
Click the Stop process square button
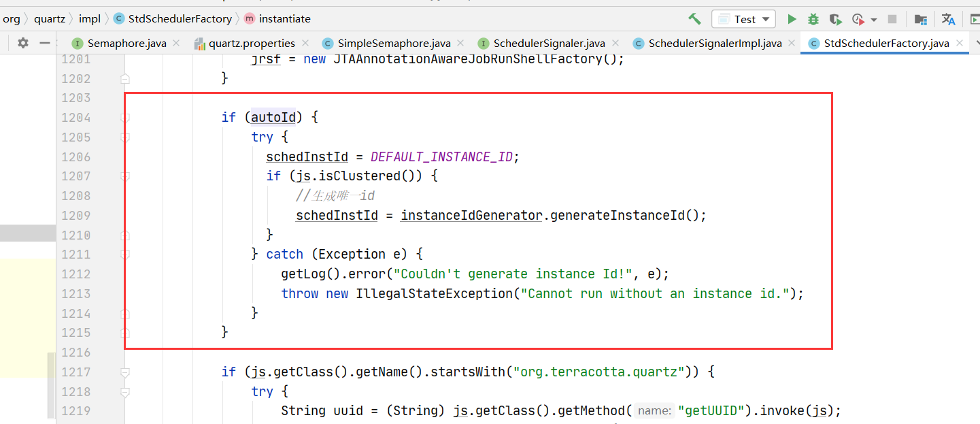tap(892, 19)
